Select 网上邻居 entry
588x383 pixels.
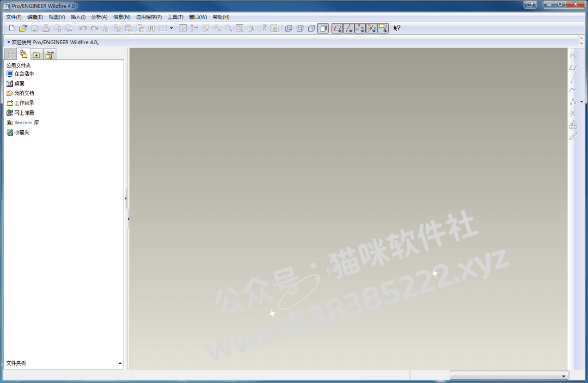coord(20,113)
